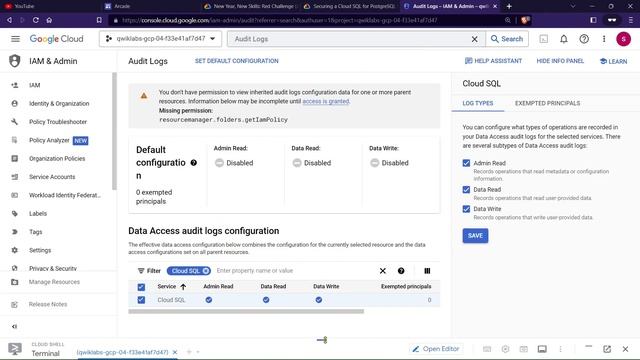Open the Learn panel
640x360 pixels.
[613, 61]
